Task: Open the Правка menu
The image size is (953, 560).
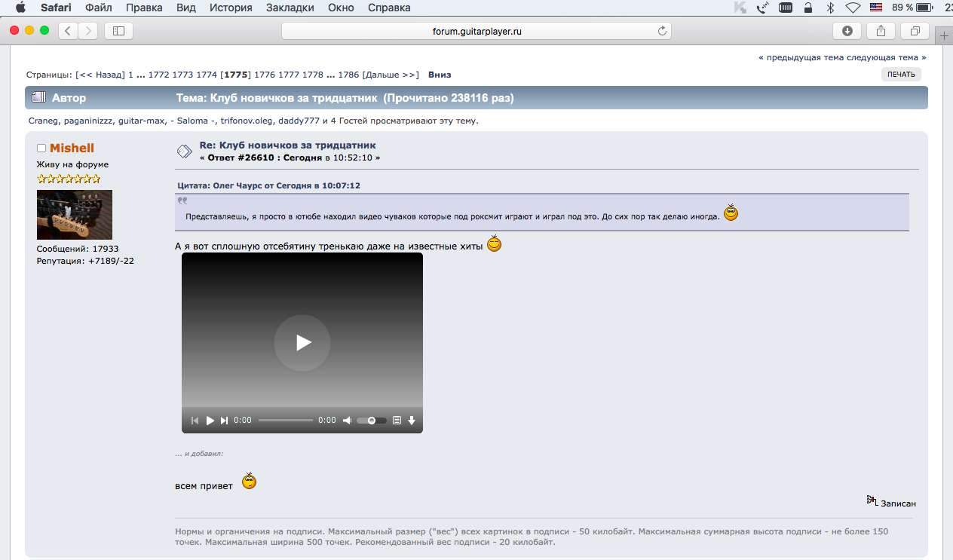Action: (x=144, y=8)
